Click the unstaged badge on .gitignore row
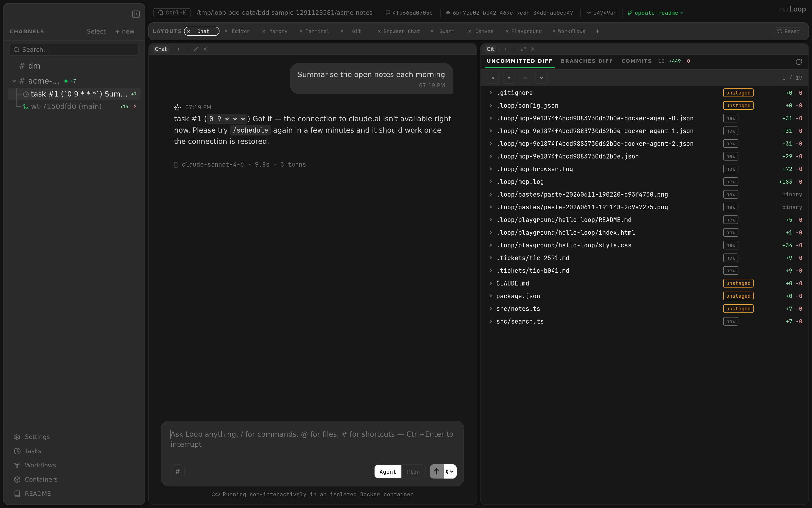The height and width of the screenshot is (508, 812). click(738, 93)
